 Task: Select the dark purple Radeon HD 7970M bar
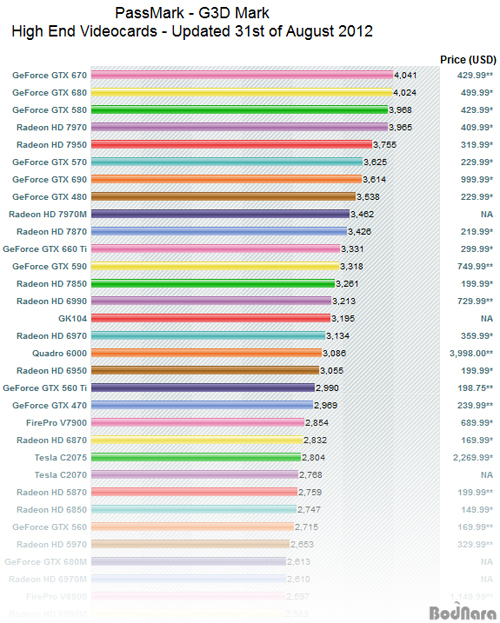(x=220, y=214)
